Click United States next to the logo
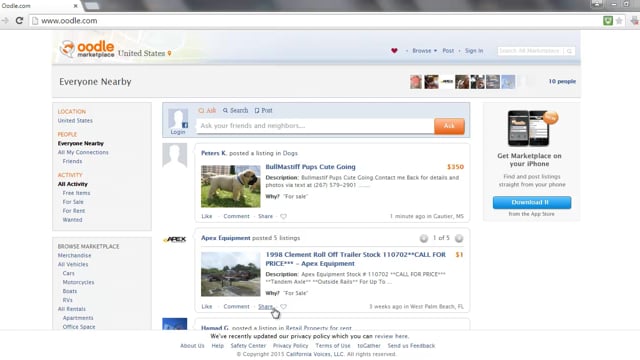640x360 pixels. click(142, 53)
